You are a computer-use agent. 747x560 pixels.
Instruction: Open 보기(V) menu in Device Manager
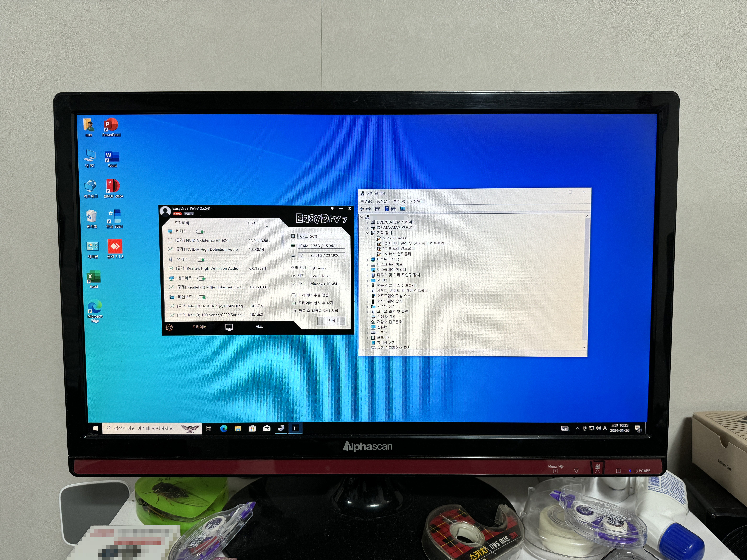(x=399, y=201)
